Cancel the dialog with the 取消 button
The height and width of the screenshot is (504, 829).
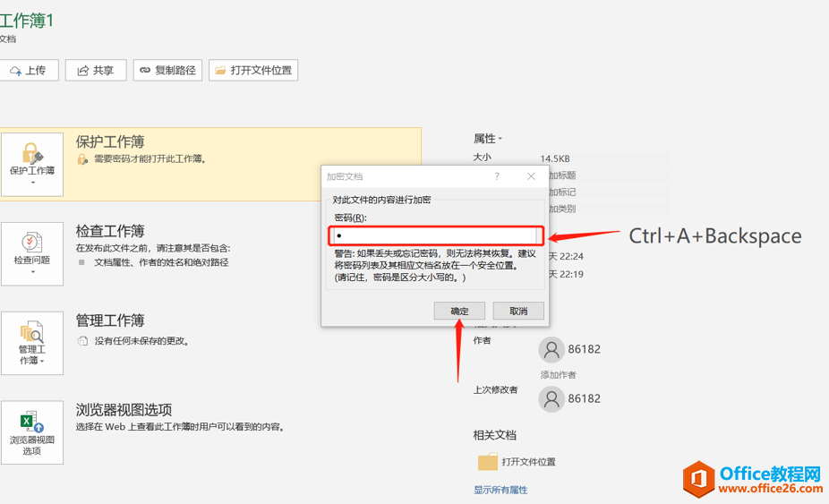click(518, 311)
